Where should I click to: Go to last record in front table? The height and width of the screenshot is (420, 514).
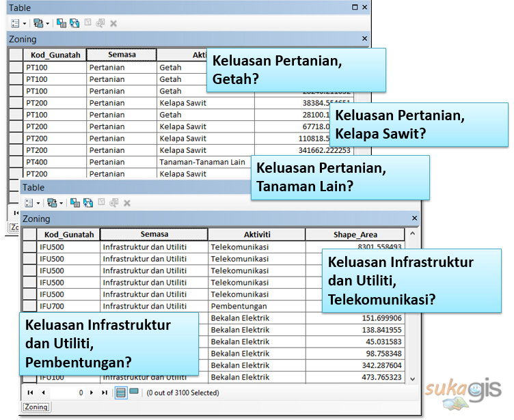(105, 393)
